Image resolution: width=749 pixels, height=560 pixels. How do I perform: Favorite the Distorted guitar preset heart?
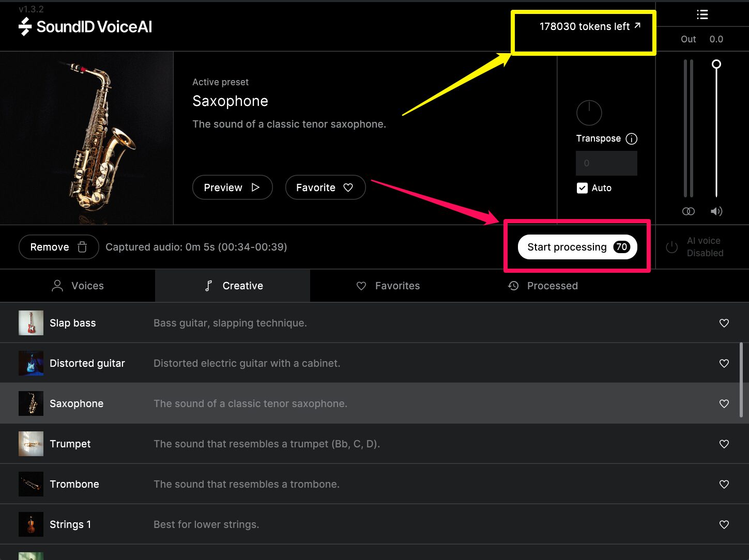(724, 363)
